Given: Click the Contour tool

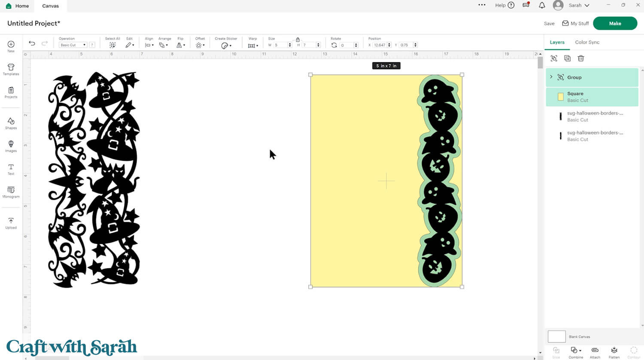Looking at the screenshot, I should [634, 352].
